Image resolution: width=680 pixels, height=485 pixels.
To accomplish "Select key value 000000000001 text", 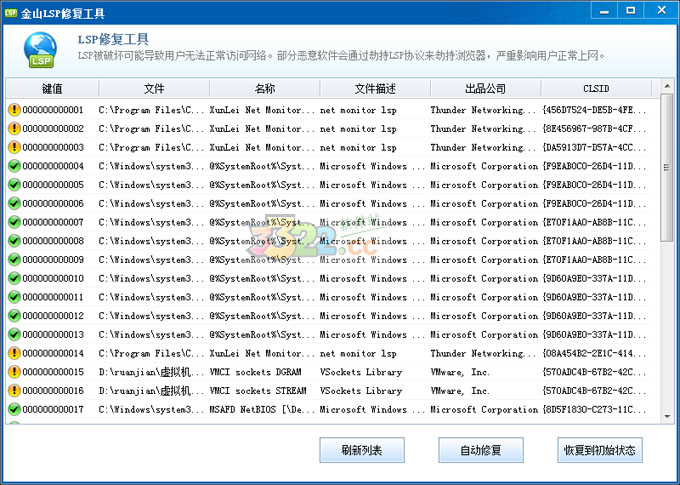I will [x=53, y=110].
